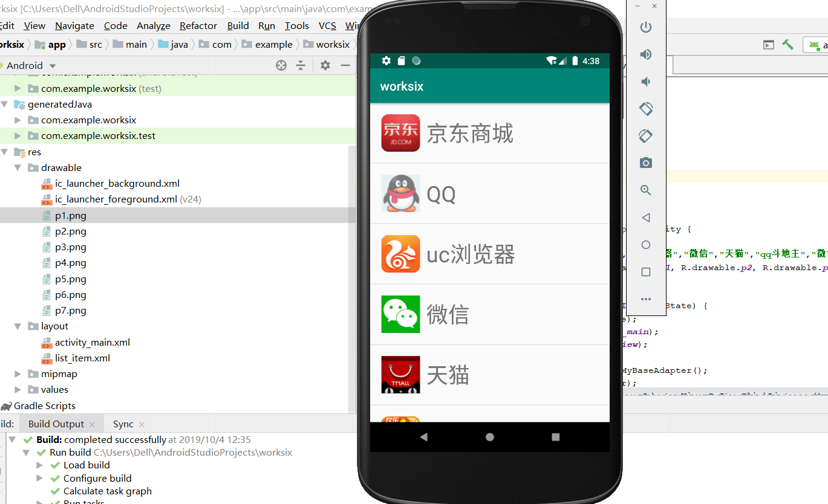Image resolution: width=828 pixels, height=504 pixels.
Task: Tap the Tmall red cat icon
Action: coord(400,375)
